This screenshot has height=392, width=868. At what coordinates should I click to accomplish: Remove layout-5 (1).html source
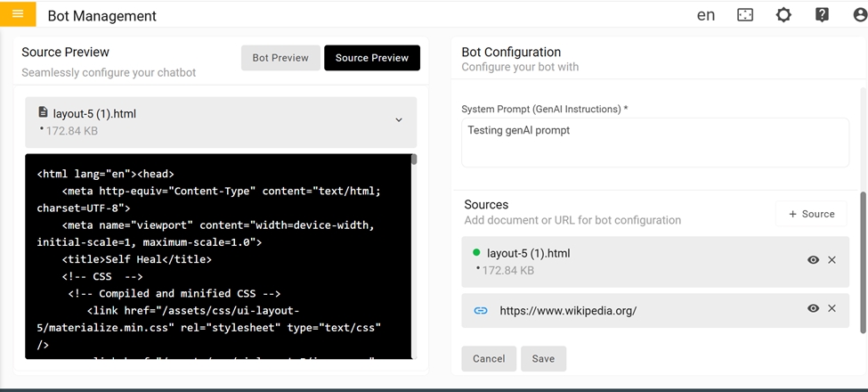coord(831,260)
